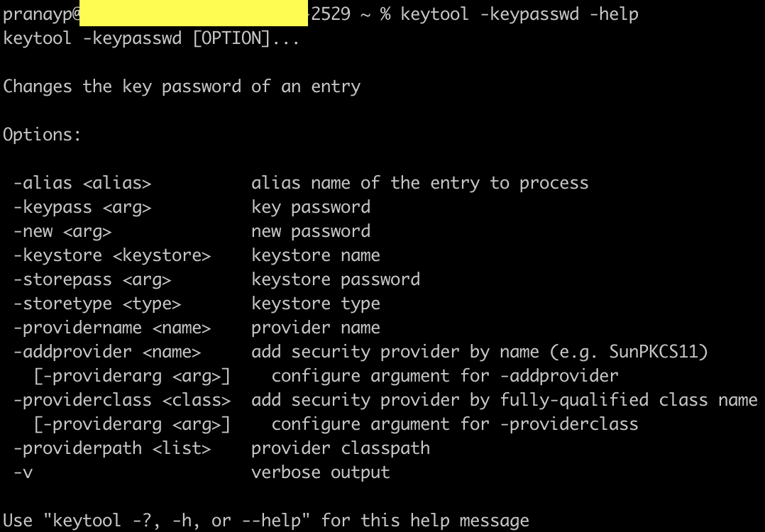Image resolution: width=765 pixels, height=532 pixels.
Task: Click the yellow redacted hostname block
Action: pos(193,13)
